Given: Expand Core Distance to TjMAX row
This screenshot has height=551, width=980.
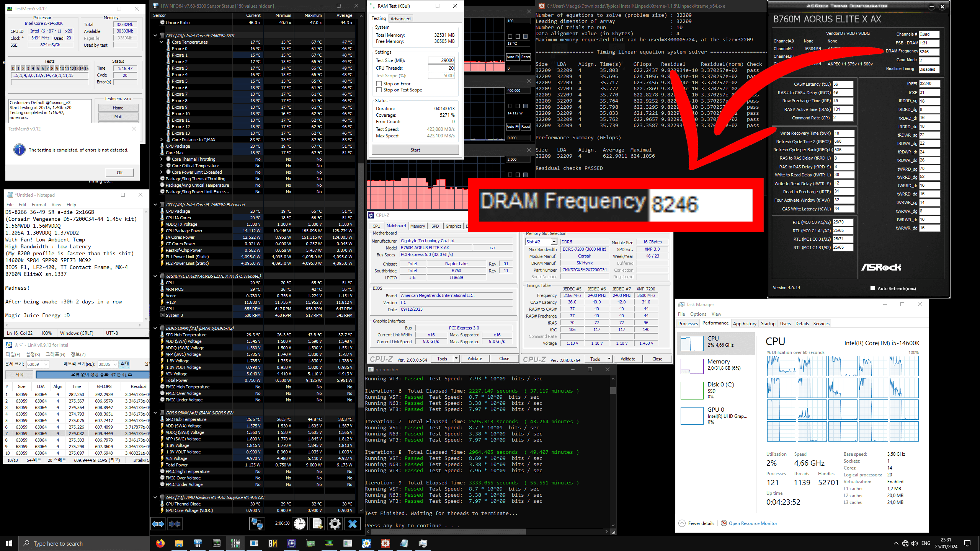Looking at the screenshot, I should pos(161,140).
